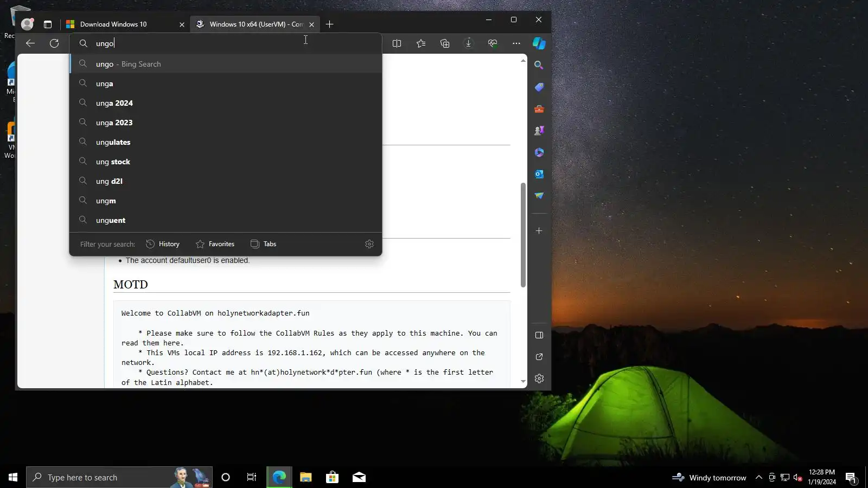868x488 pixels.
Task: Filter the search by Favorites
Action: (x=215, y=244)
